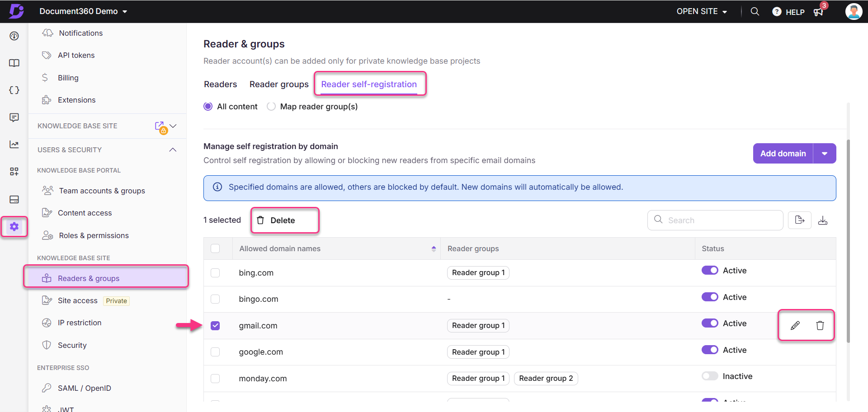Open the What's new megaphone icon
868x412 pixels.
coord(818,12)
